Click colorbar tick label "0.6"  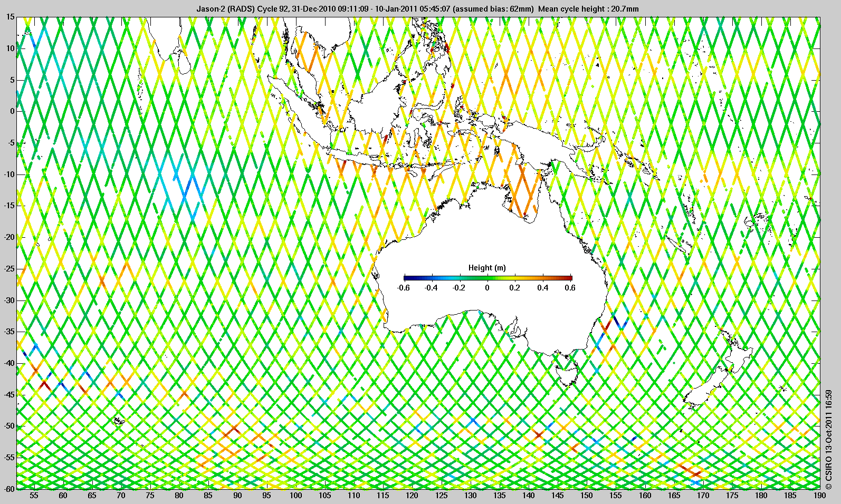(570, 288)
